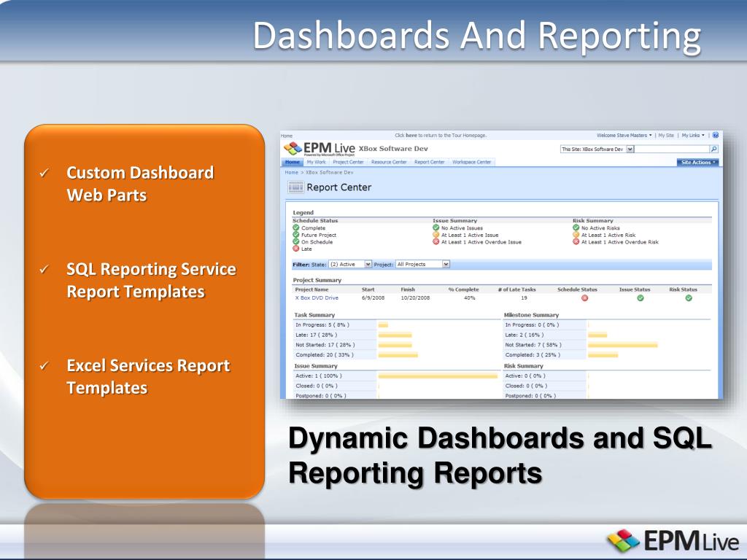The image size is (747, 560).
Task: Click the 'Dashboards And Reporting' slide title
Action: (x=477, y=36)
